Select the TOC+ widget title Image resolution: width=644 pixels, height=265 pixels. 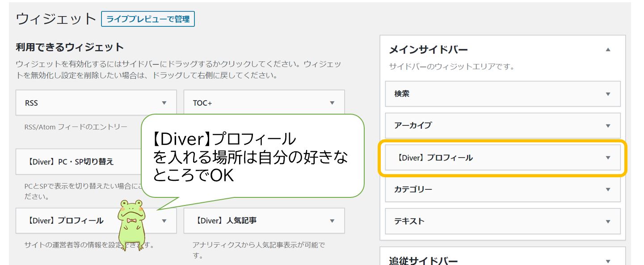tap(202, 103)
